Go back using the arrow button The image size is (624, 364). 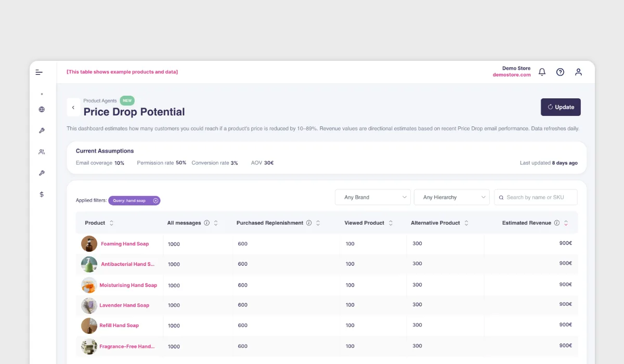point(73,108)
